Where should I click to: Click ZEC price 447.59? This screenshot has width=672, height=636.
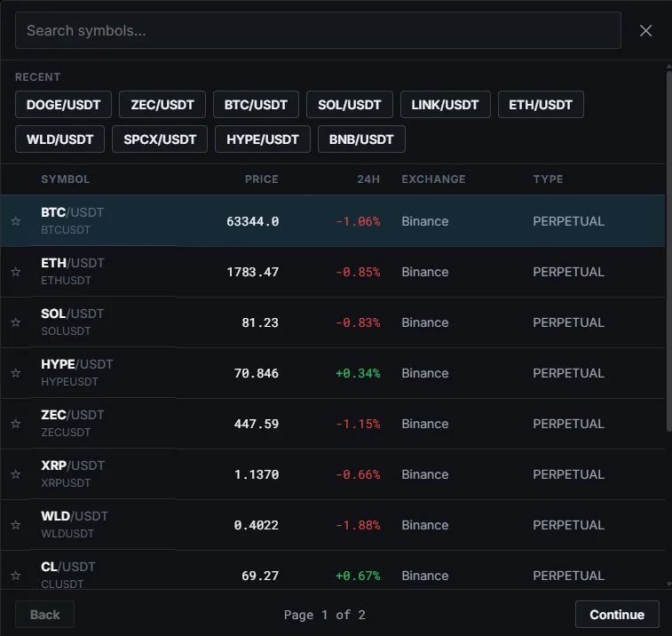pos(257,424)
